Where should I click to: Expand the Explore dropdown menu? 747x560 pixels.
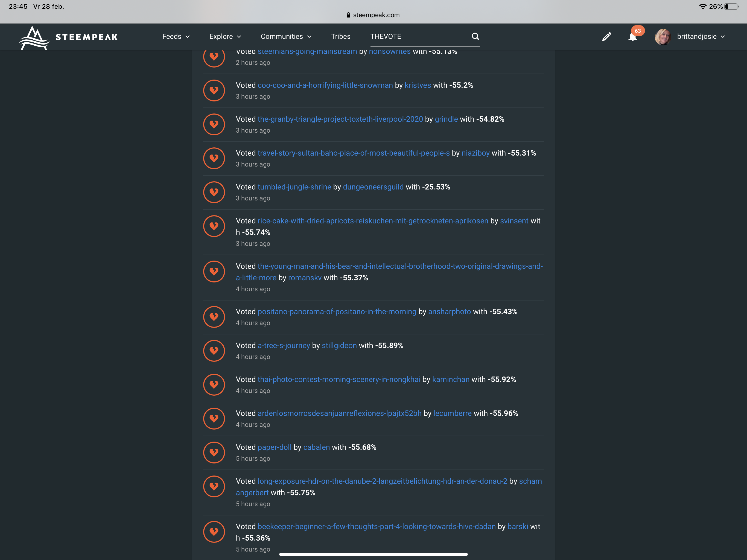click(225, 36)
